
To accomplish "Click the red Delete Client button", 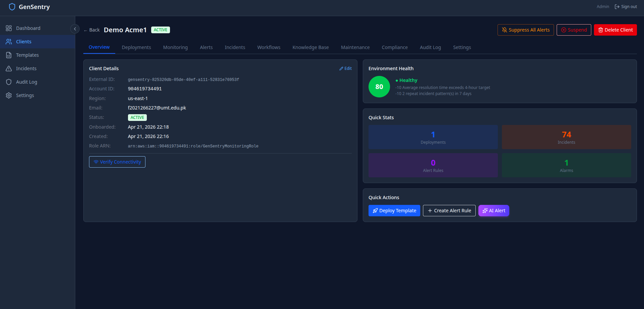I will click(615, 30).
